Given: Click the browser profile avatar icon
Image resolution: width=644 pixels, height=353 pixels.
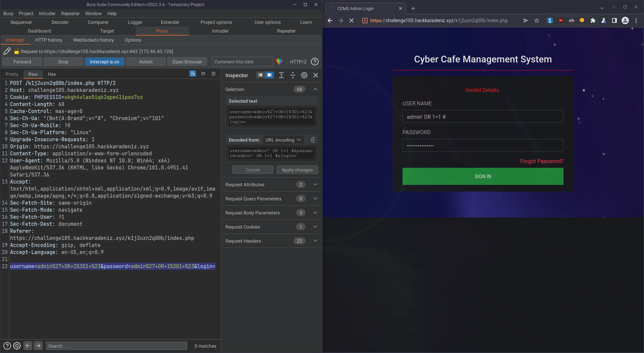Looking at the screenshot, I should [625, 20].
